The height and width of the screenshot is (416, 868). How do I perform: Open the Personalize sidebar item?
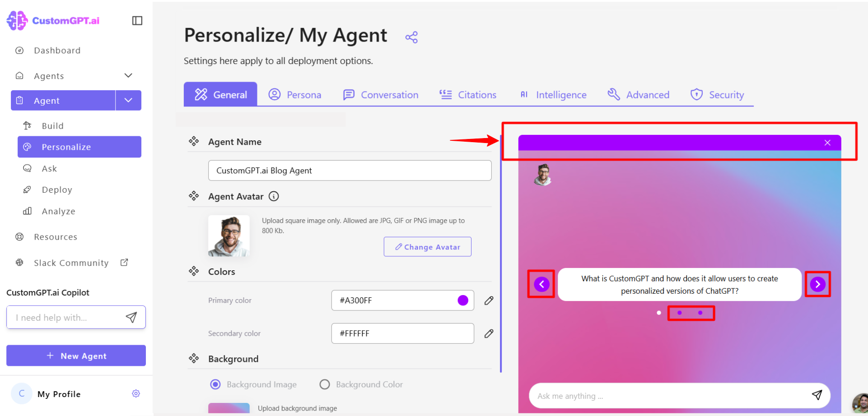point(79,147)
